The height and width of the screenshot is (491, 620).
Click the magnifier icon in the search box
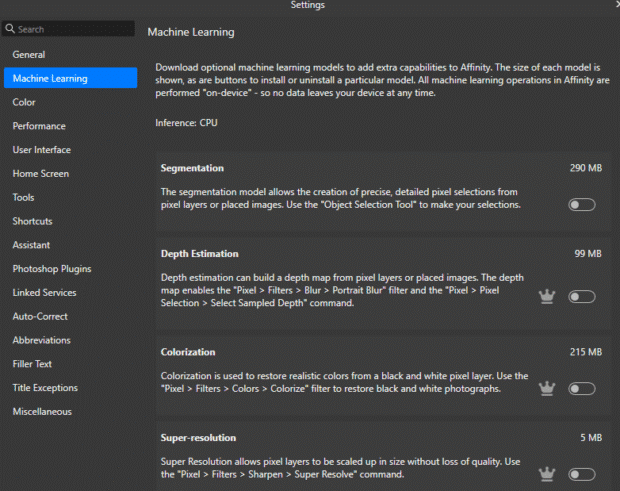pos(11,30)
